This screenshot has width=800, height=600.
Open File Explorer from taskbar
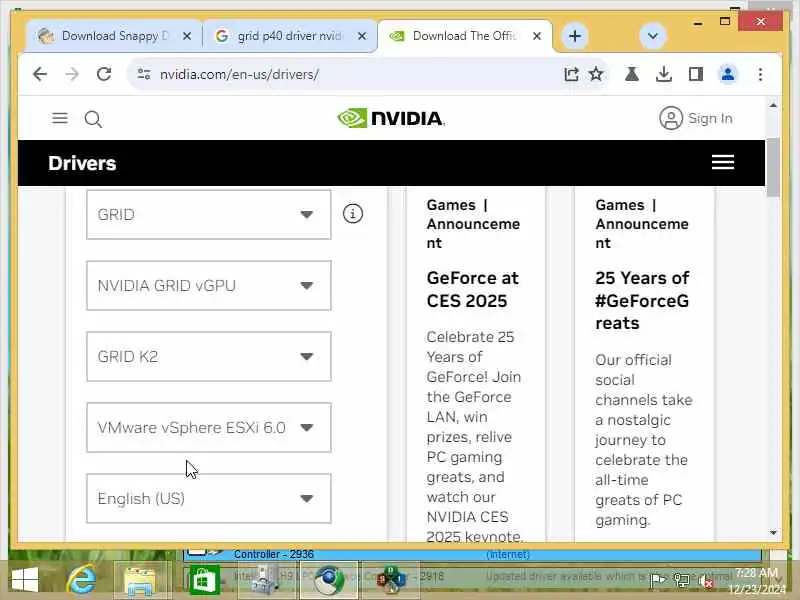140,580
